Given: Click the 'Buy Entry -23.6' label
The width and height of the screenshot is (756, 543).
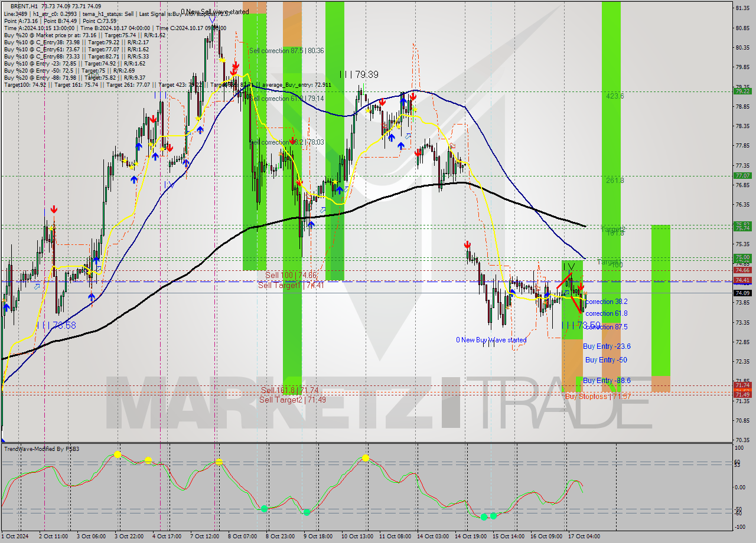Looking at the screenshot, I should pos(607,346).
